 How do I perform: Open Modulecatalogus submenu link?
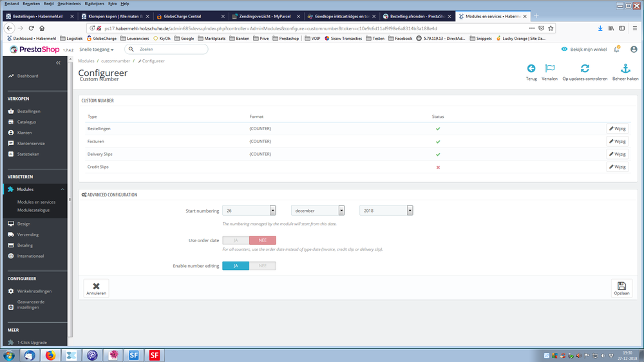click(33, 210)
